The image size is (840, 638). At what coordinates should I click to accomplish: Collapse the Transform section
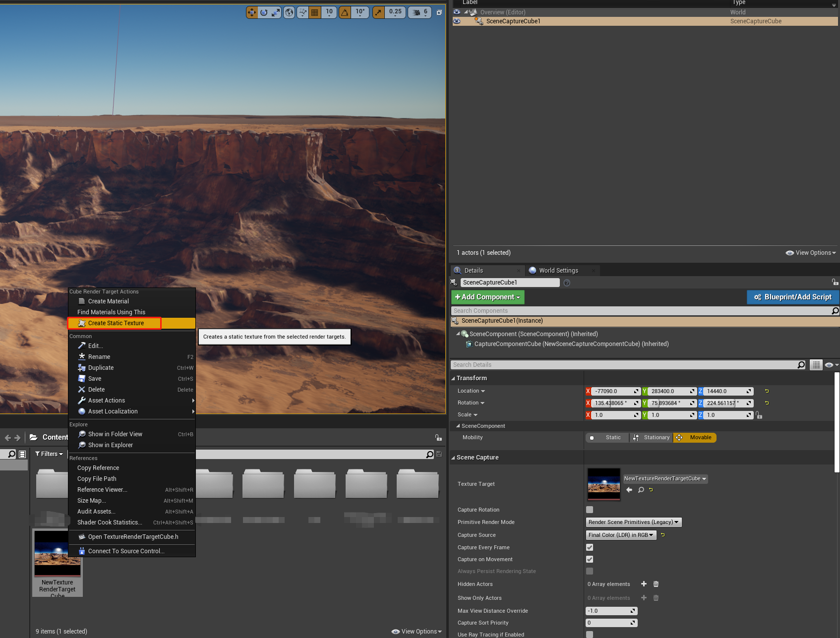click(453, 378)
